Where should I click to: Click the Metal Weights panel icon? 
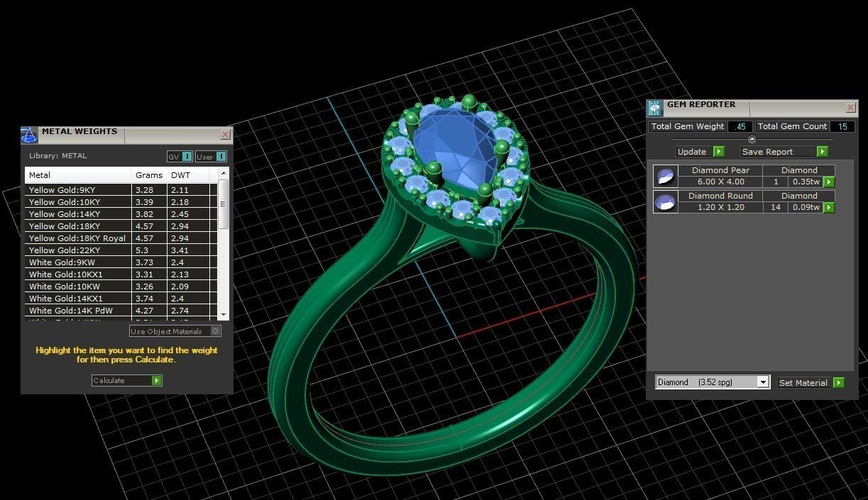[x=29, y=135]
